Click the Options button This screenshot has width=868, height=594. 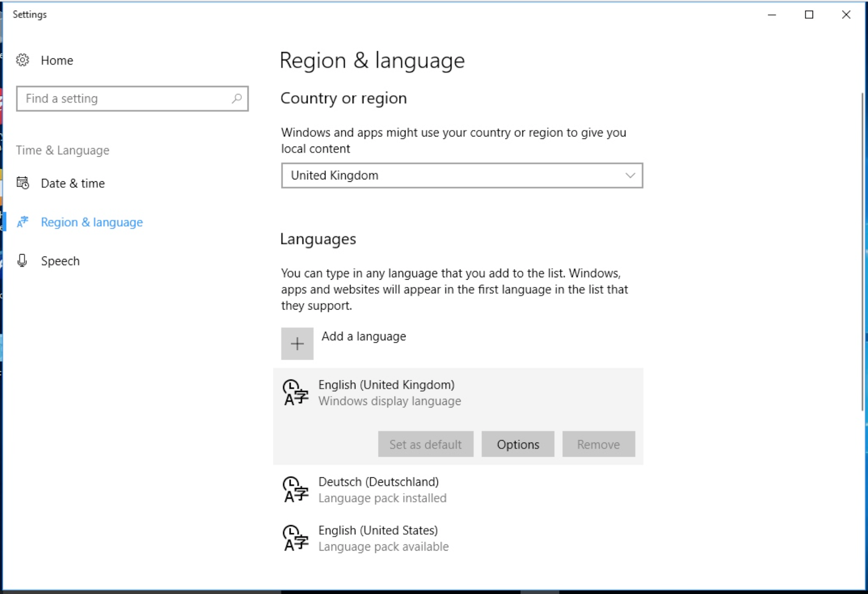pos(518,444)
